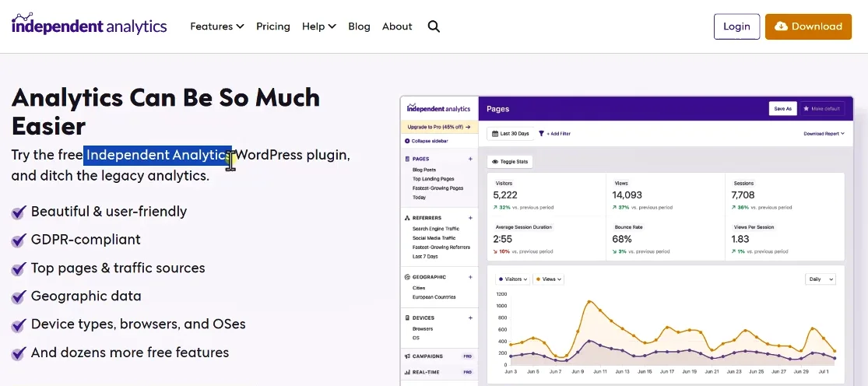Go to the Blog page
The height and width of the screenshot is (386, 868).
[360, 26]
